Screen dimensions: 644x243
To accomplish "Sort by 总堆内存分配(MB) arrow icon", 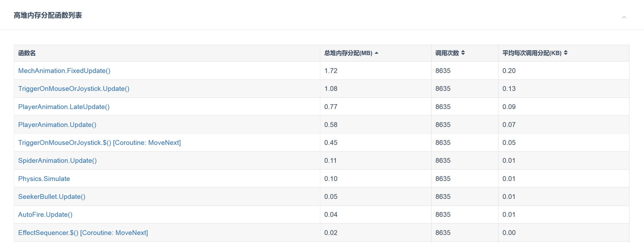I will pyautogui.click(x=376, y=53).
